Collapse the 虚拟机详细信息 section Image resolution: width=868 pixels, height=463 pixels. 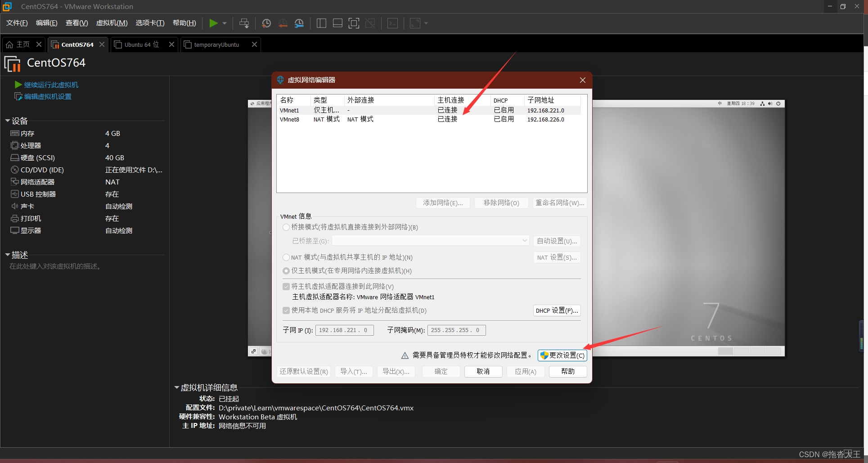(x=177, y=387)
